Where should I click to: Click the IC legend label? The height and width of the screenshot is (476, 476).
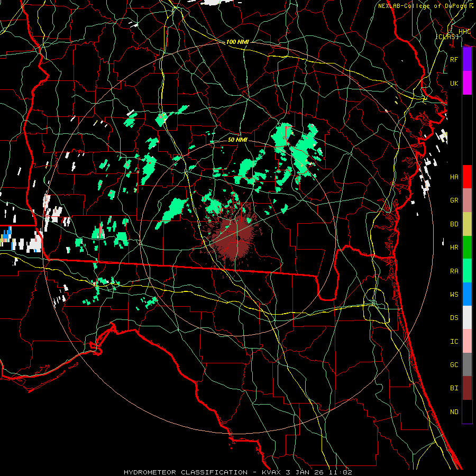coord(454,342)
